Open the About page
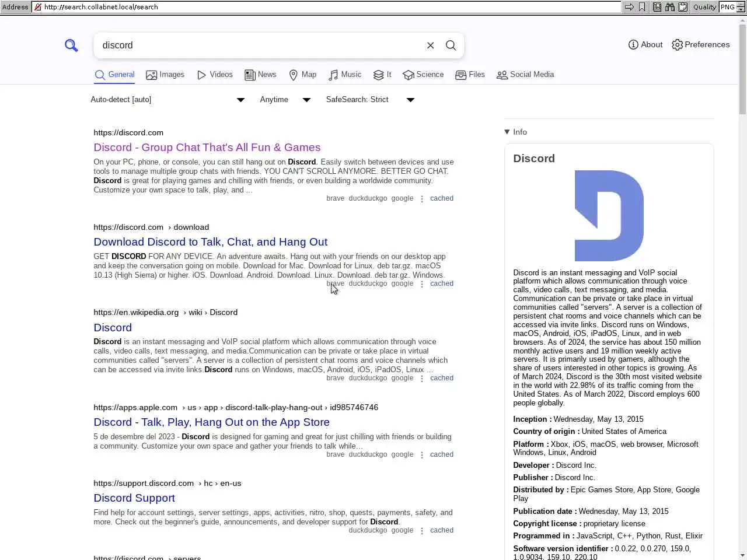 [x=645, y=45]
